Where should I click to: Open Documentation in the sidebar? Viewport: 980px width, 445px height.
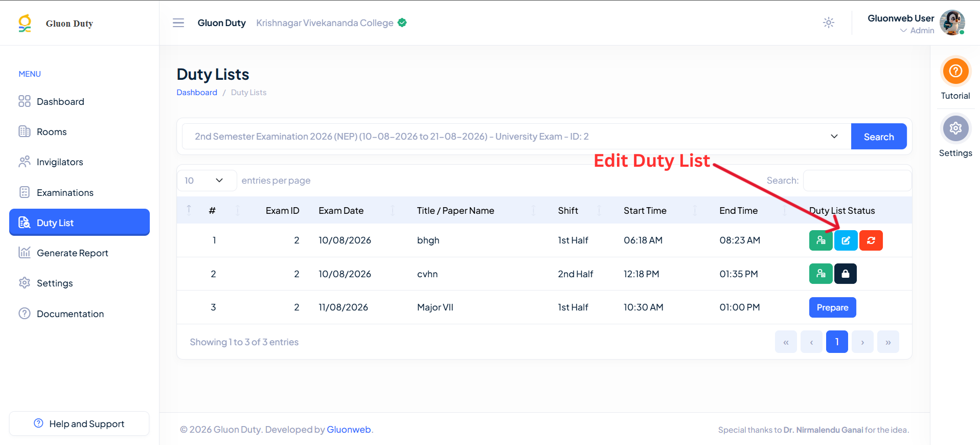tap(79, 314)
